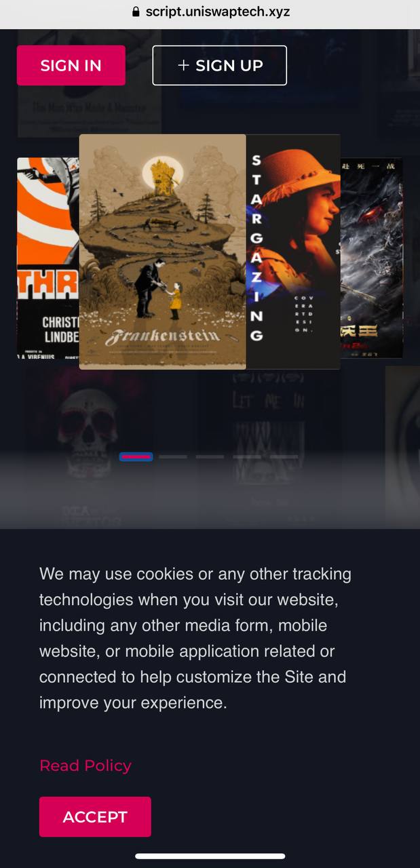Choose the orange spiral poster on the left
The image size is (420, 868).
[48, 258]
